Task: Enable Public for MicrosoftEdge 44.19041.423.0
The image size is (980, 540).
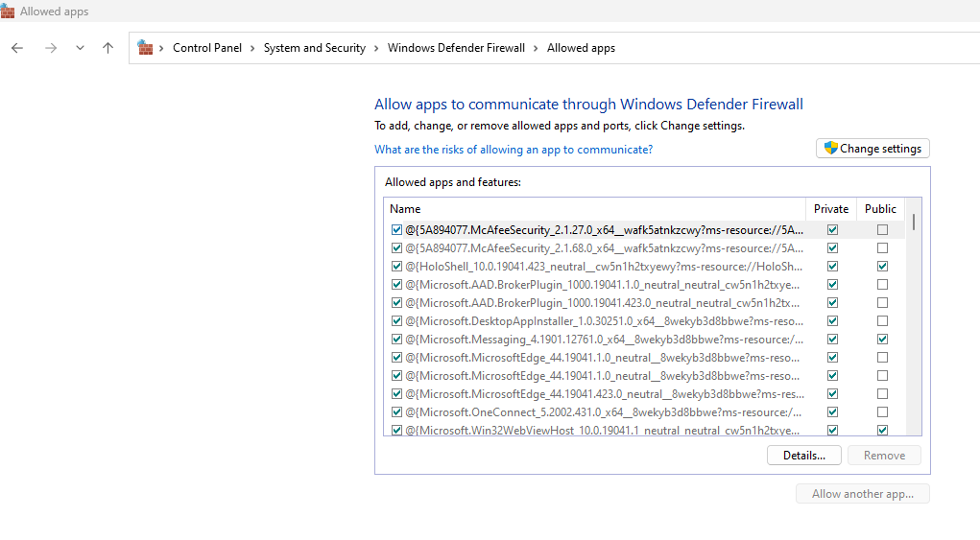Action: pyautogui.click(x=882, y=394)
